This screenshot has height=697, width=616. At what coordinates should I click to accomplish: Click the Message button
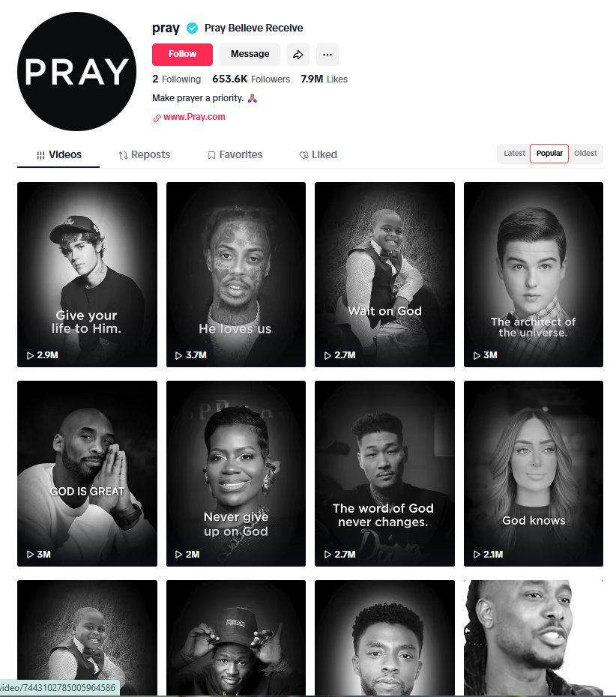click(250, 54)
